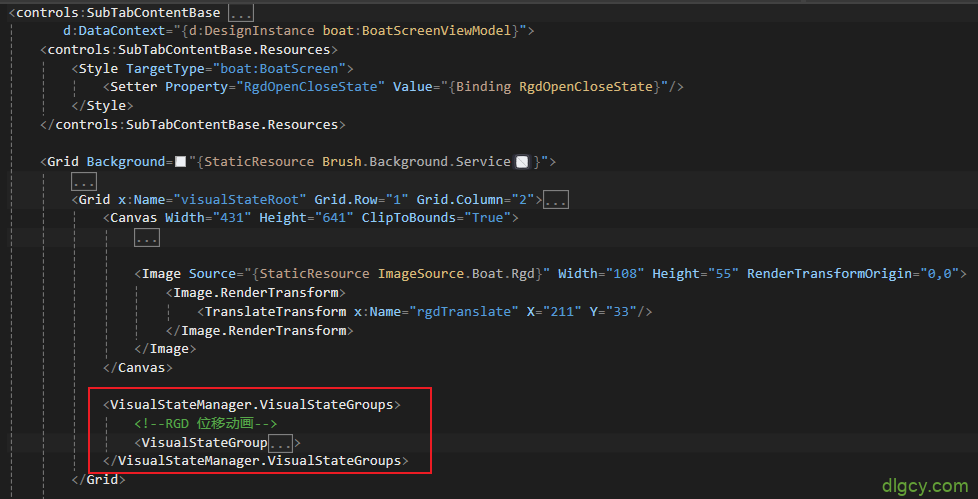This screenshot has width=978, height=499.
Task: Click X="211" attribute
Action: (554, 311)
